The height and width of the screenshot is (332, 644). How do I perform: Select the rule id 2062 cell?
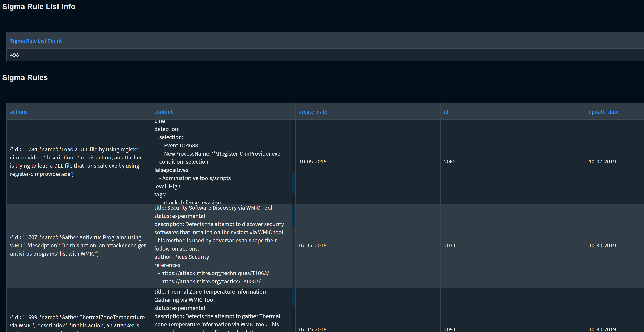(450, 162)
